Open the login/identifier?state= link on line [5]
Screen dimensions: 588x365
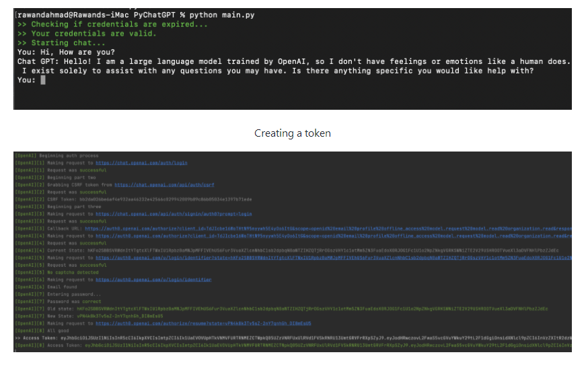tap(334, 258)
